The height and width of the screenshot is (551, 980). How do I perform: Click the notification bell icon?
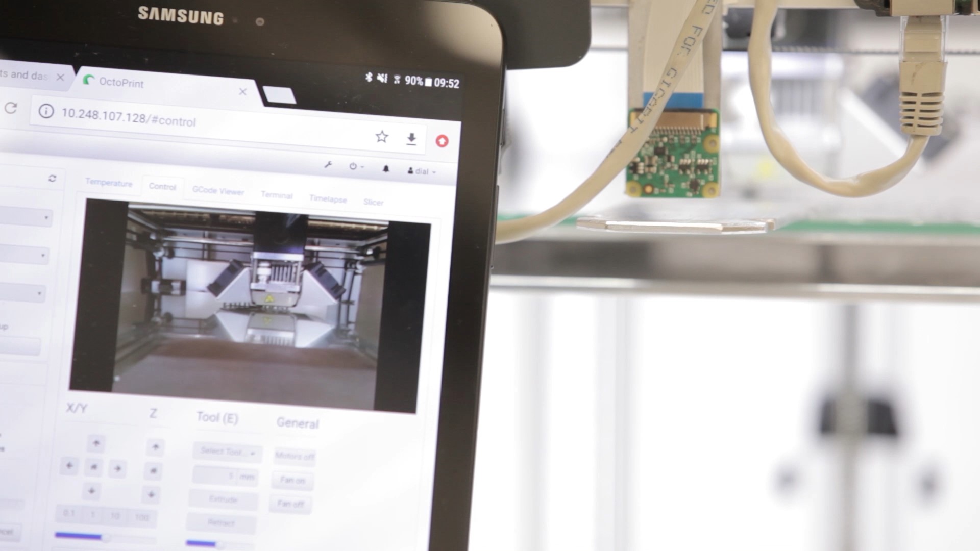pos(387,167)
